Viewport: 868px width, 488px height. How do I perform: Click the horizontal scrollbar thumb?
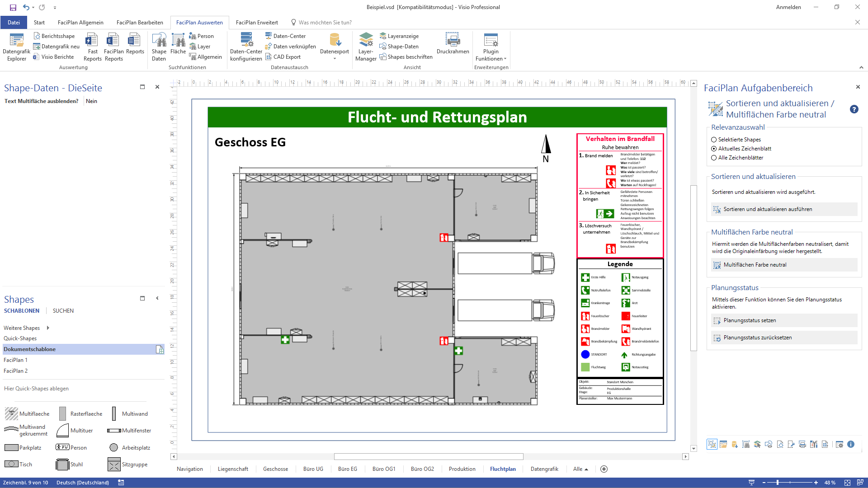coord(429,457)
